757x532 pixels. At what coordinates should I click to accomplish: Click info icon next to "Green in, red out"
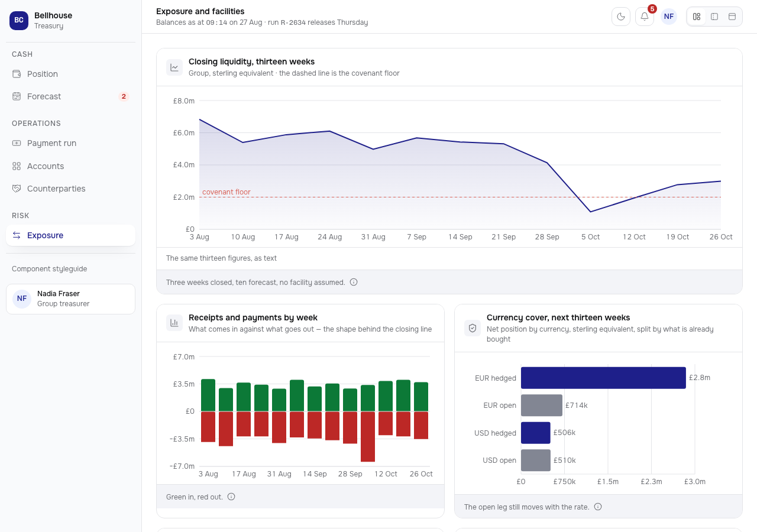point(231,497)
